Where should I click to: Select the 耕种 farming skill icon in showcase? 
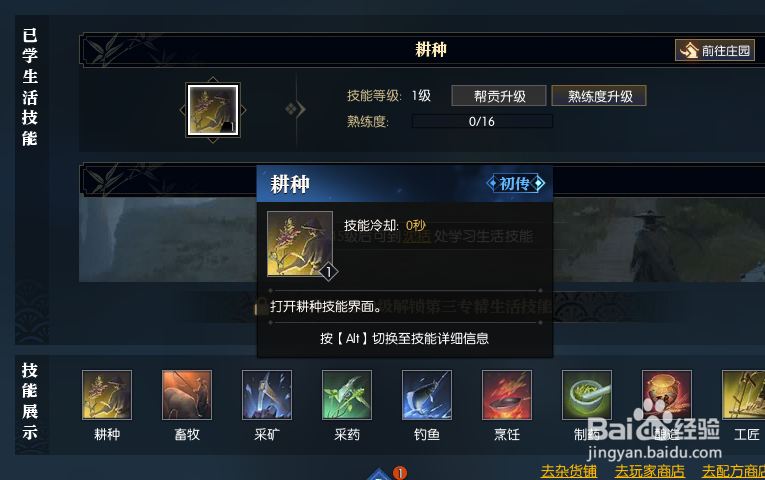pos(107,395)
